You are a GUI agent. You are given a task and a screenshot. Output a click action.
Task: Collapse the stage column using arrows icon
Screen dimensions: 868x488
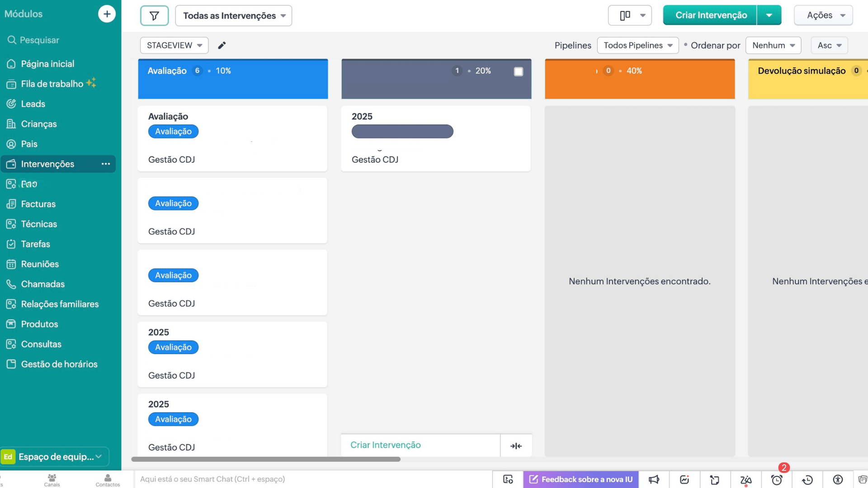coord(516,446)
